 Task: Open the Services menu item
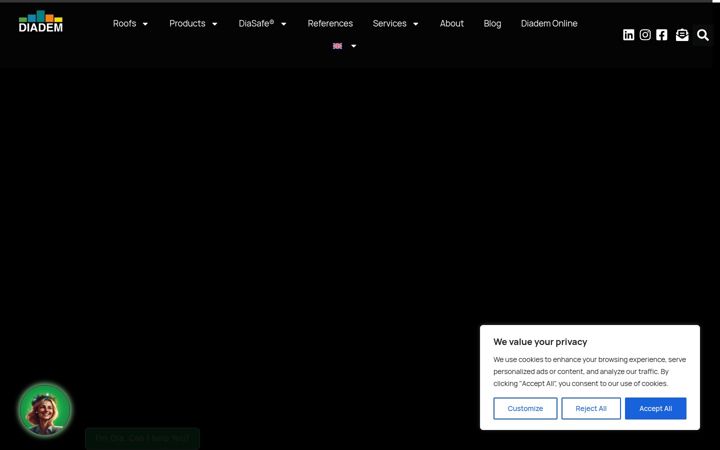(389, 23)
